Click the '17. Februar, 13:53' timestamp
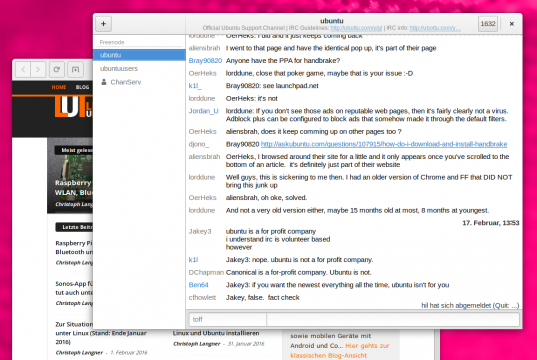 [490, 223]
